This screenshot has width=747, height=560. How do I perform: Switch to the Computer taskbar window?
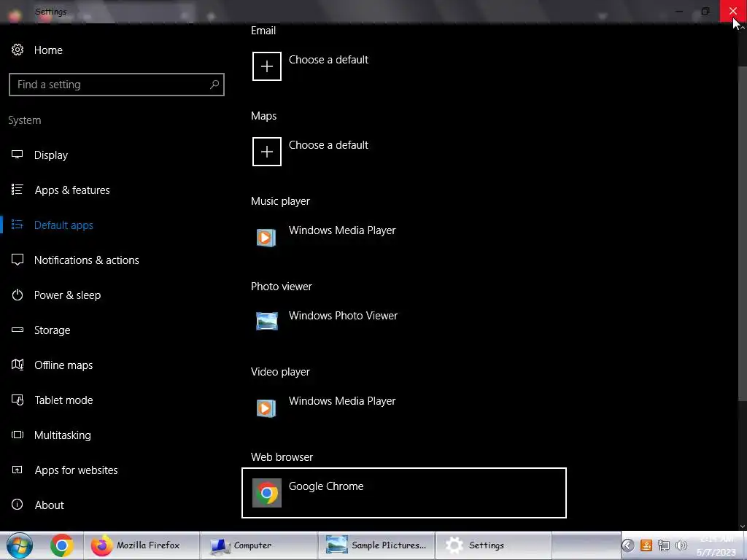258,545
